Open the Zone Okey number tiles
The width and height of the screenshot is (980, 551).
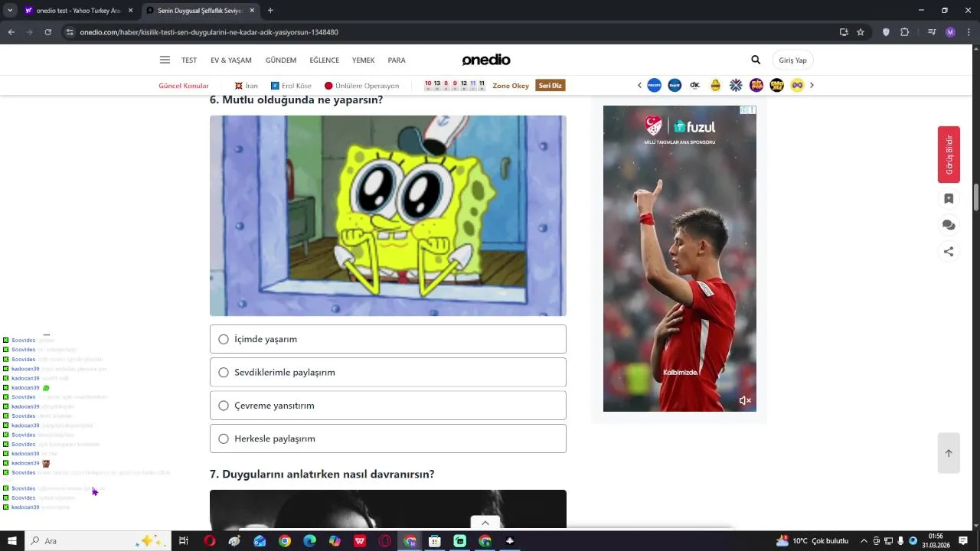point(455,85)
